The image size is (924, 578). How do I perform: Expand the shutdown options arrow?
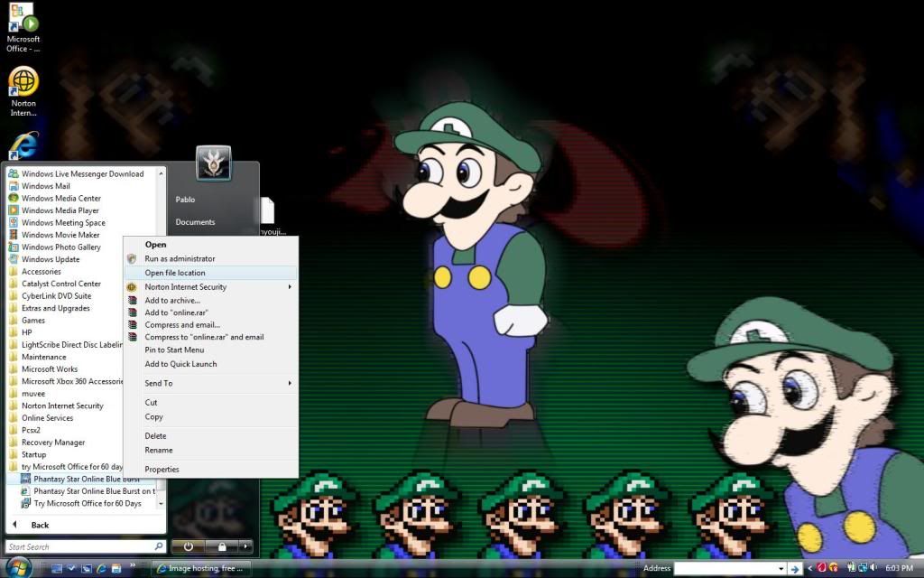pyautogui.click(x=245, y=546)
